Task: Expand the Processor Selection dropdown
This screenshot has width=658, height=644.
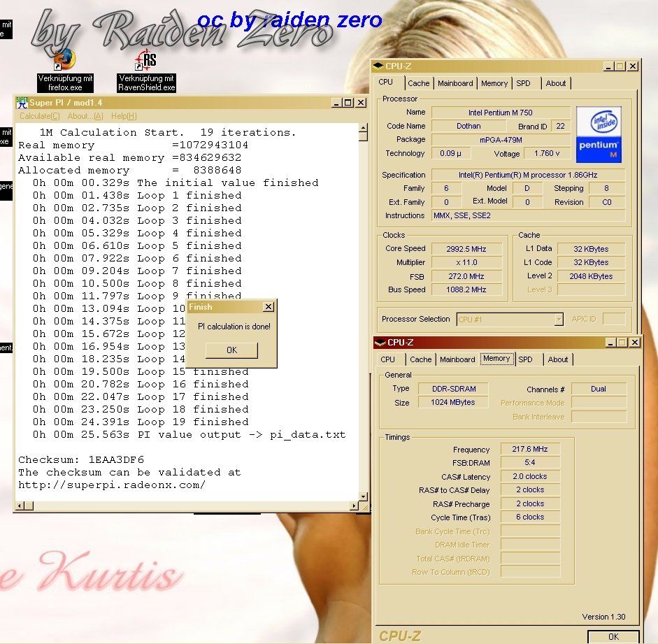Action: pyautogui.click(x=558, y=320)
